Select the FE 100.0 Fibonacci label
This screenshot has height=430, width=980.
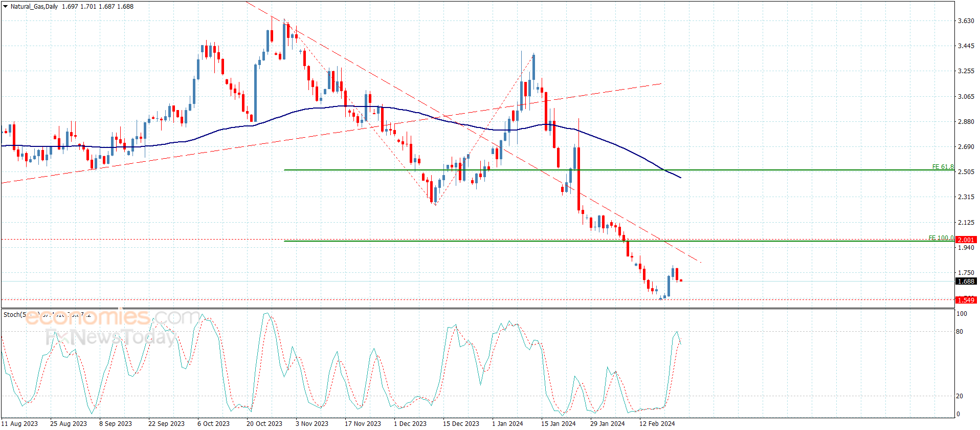(941, 238)
